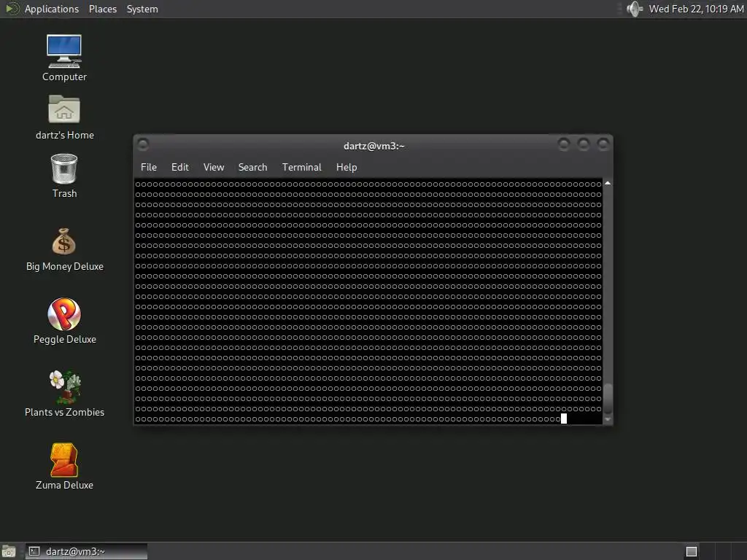Viewport: 747px width, 560px height.
Task: Click the dartz@vm3:~ taskbar button
Action: pos(87,551)
